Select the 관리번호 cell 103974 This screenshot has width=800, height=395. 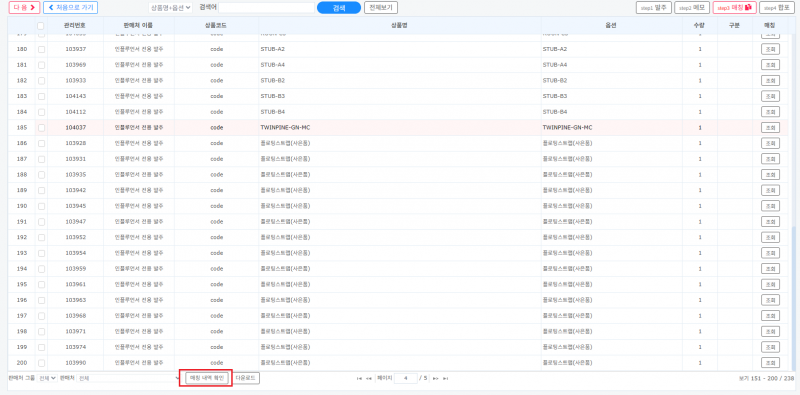tap(76, 347)
